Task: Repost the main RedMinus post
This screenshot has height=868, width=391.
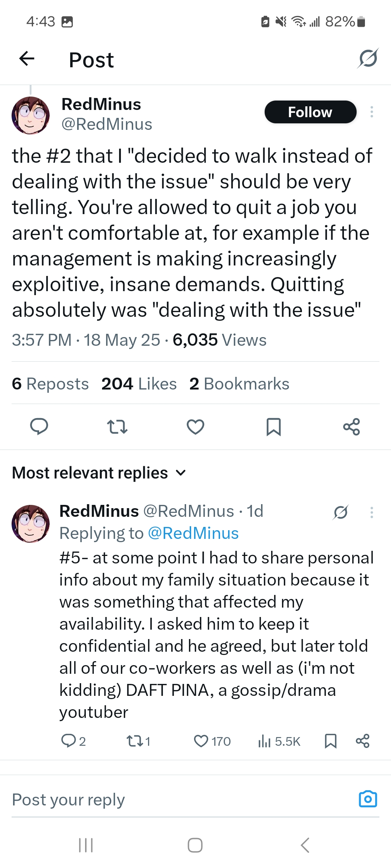Action: coord(117,426)
